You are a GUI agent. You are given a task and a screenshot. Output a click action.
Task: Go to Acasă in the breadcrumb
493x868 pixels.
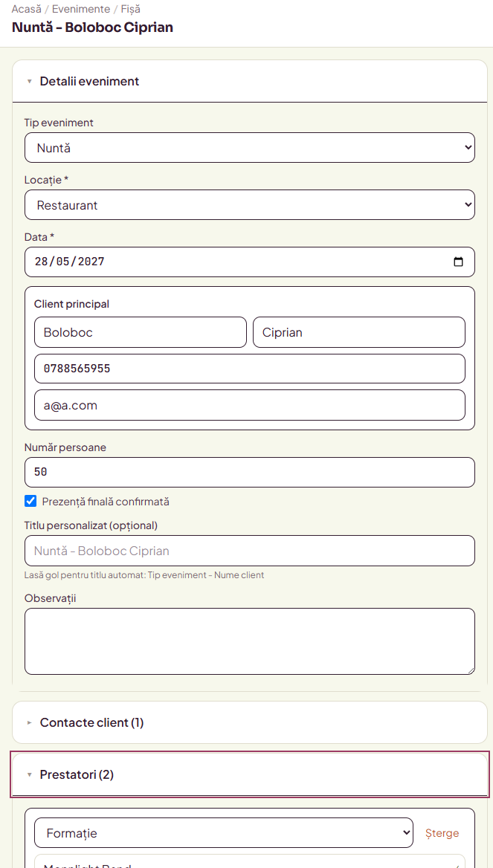(26, 10)
